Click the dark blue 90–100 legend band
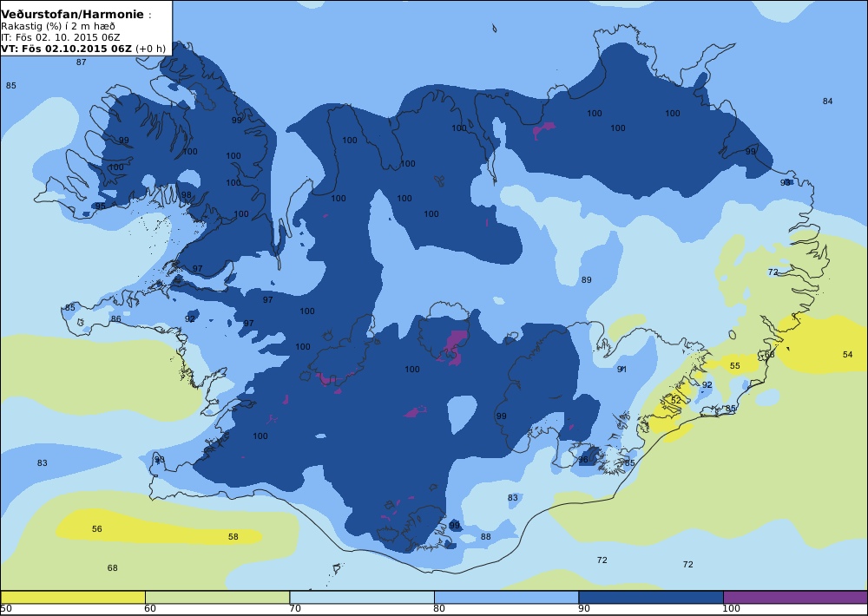 [x=651, y=597]
